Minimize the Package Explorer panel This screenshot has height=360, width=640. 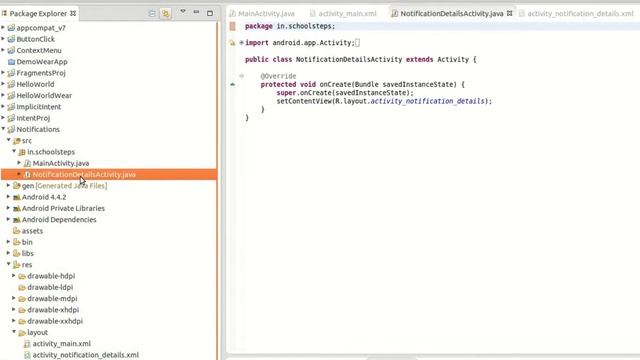click(x=196, y=12)
